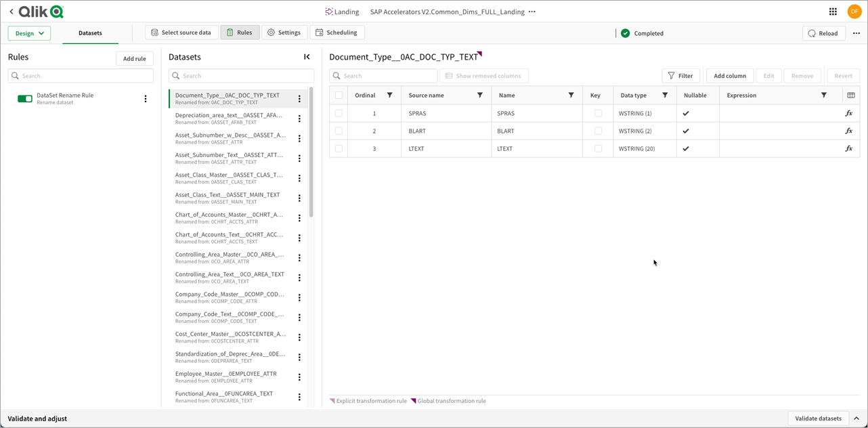Open the expression editor for the SPRAS row

tap(849, 113)
